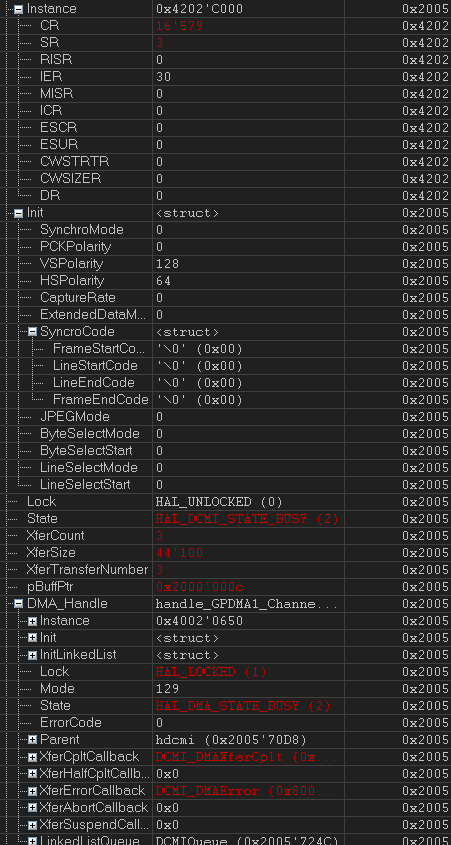
Task: Collapse the top-level Init struct node
Action: pos(19,213)
